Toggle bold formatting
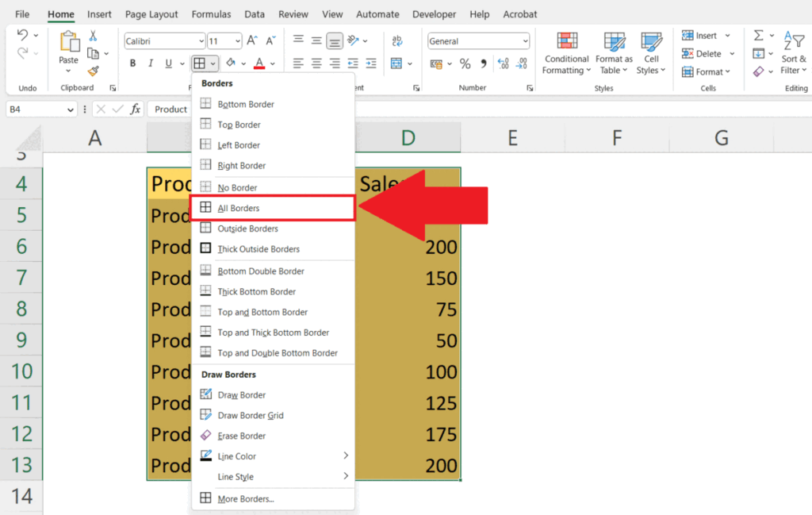 click(132, 63)
